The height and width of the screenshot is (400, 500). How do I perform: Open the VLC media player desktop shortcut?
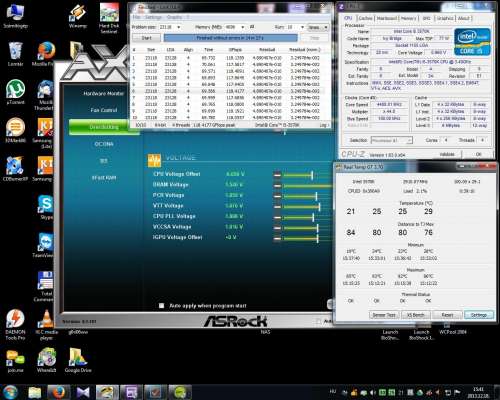(46, 325)
